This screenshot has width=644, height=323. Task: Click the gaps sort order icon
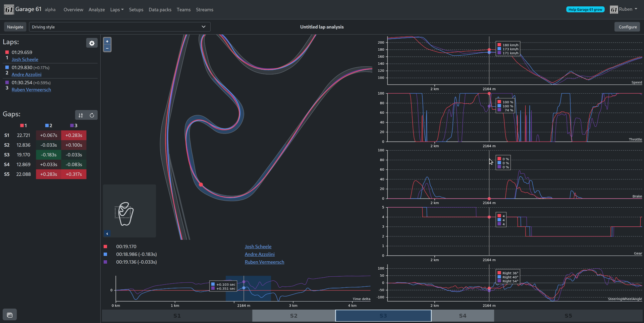80,115
